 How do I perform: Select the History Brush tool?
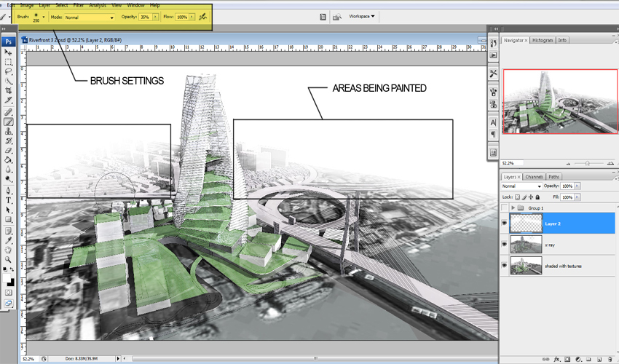8,141
